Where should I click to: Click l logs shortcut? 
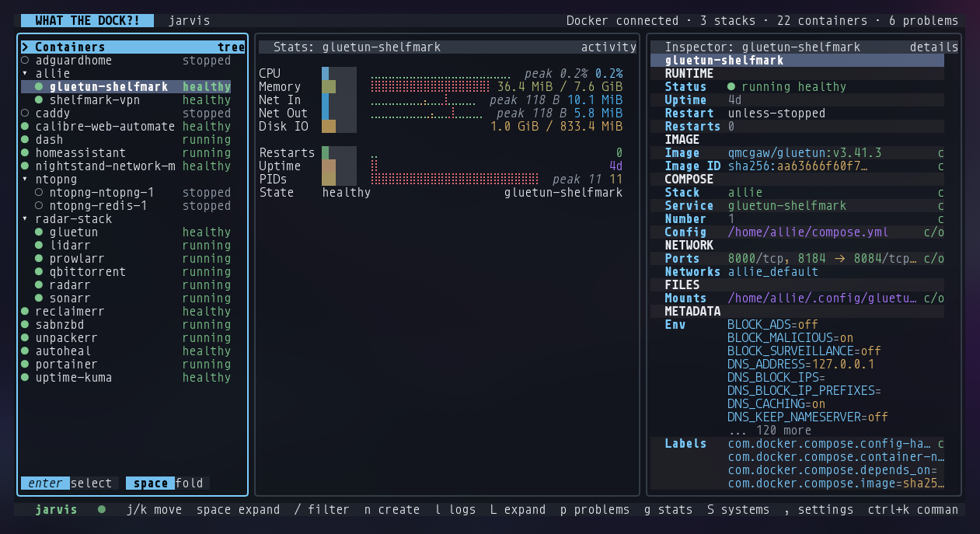[x=455, y=510]
